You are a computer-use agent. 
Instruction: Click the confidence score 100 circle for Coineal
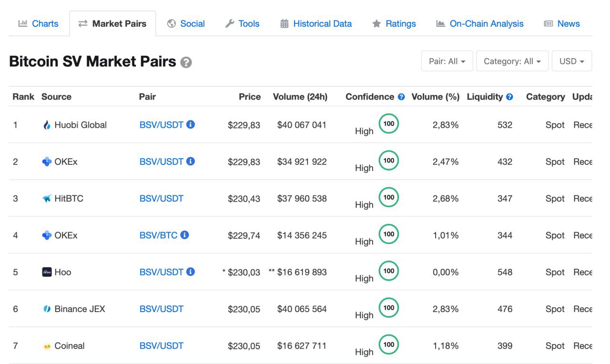[x=389, y=344]
